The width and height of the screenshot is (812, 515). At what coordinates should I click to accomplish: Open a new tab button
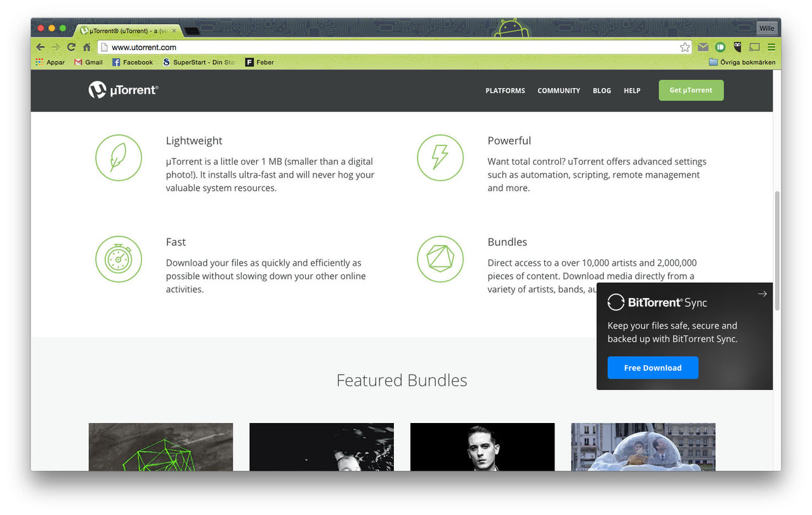(x=192, y=30)
